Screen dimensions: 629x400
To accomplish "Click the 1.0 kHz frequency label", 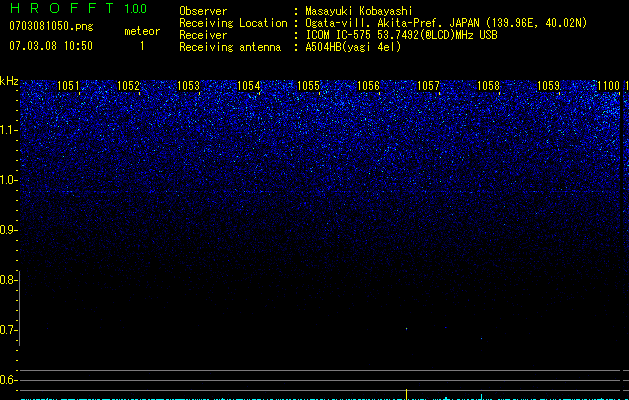I will (x=8, y=180).
